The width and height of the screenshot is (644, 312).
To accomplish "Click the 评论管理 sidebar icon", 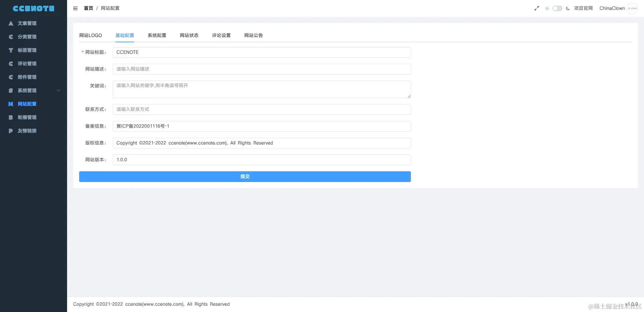I will [x=11, y=64].
